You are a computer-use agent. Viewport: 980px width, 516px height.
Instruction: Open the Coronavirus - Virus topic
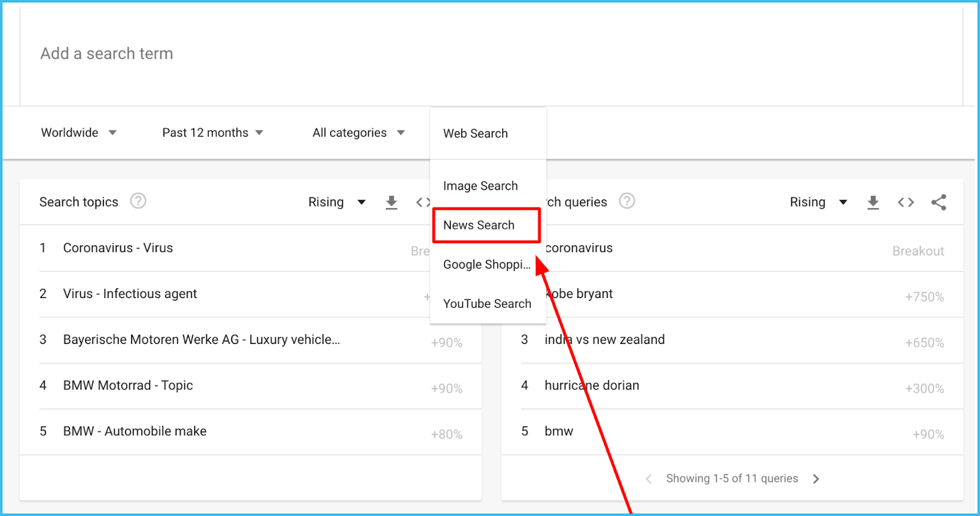[x=118, y=248]
